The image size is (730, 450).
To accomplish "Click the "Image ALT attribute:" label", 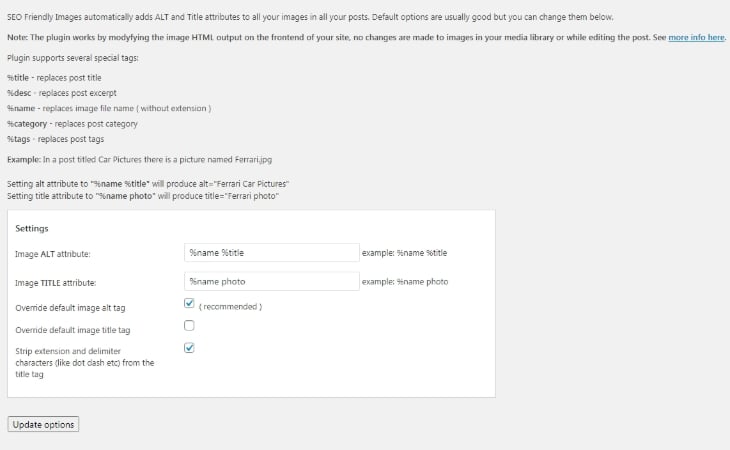I will tap(53, 254).
